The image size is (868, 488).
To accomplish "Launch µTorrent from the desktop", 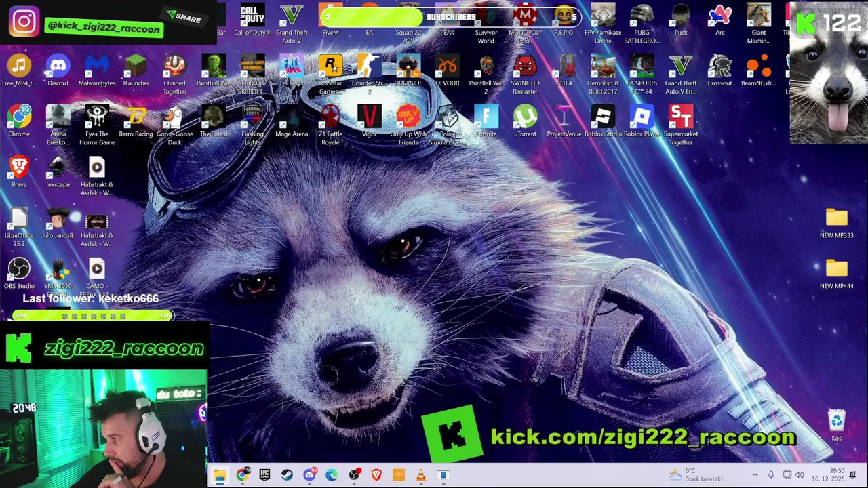I will coord(525,121).
